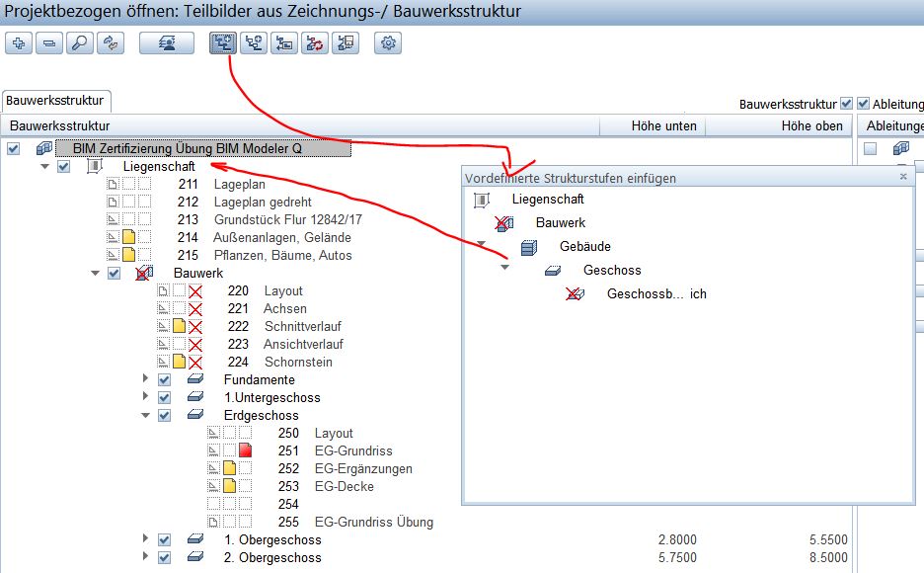Click the minus (collapse all) toolbar button
Screen dimensions: 924x573
(x=49, y=43)
